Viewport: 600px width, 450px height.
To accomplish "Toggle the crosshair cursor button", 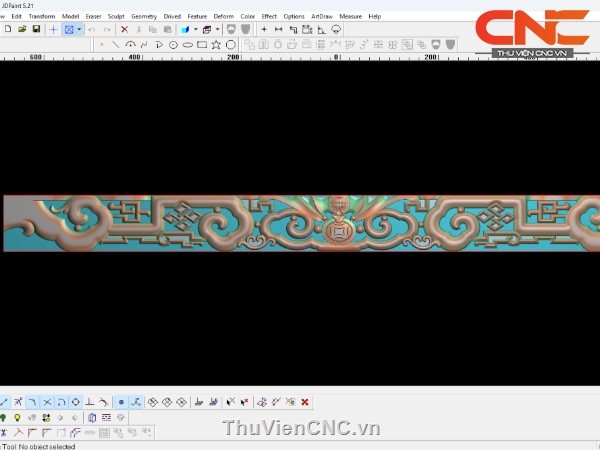I will [54, 29].
